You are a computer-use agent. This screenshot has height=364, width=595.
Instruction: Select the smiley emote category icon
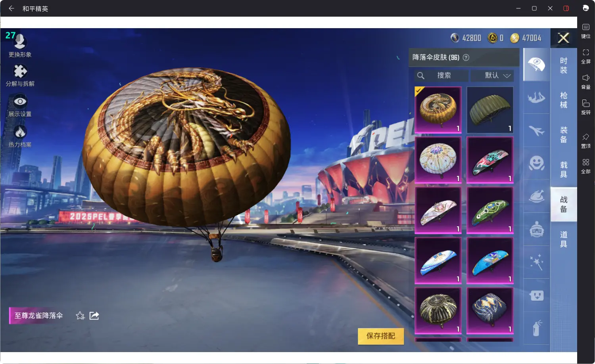point(536,163)
